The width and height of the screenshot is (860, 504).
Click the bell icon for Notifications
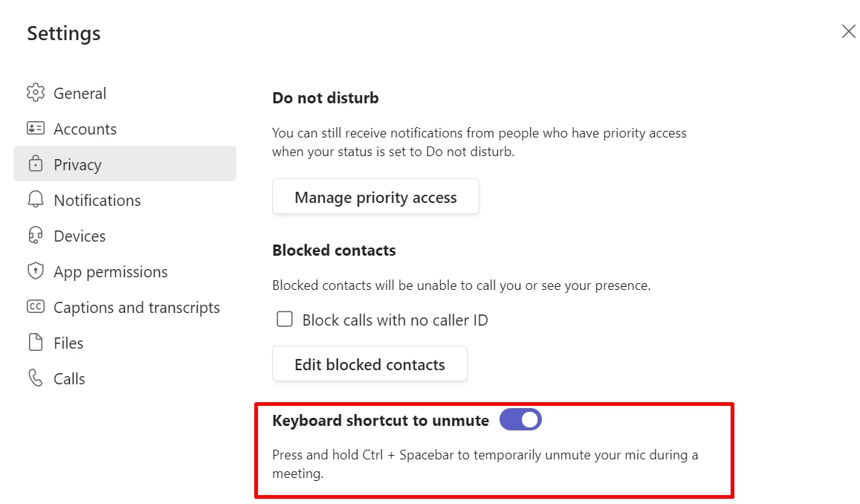click(35, 200)
